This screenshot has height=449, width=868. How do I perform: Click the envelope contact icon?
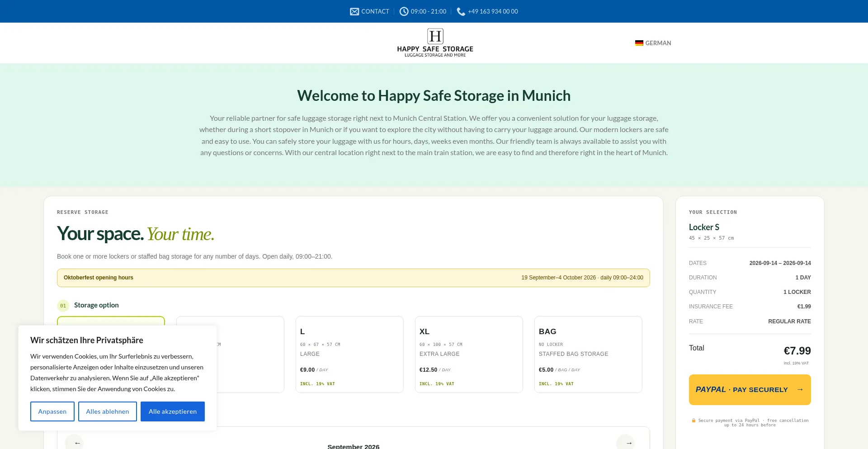click(x=354, y=11)
